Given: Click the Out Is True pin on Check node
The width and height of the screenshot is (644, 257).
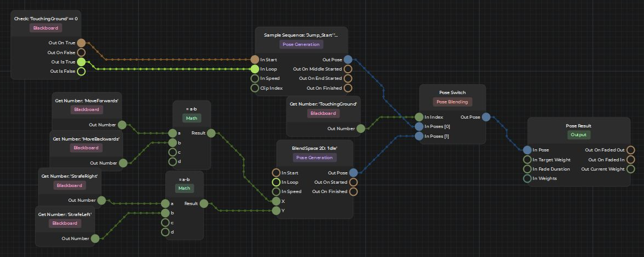Looking at the screenshot, I should click(81, 62).
